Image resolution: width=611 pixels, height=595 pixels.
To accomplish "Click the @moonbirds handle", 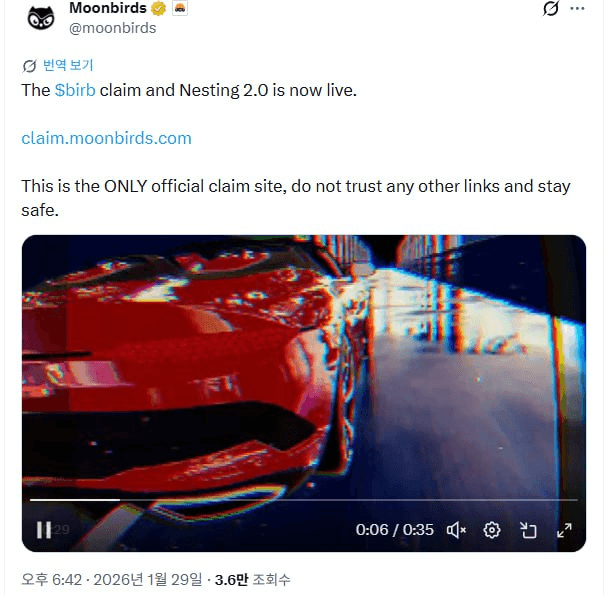I will click(x=112, y=28).
